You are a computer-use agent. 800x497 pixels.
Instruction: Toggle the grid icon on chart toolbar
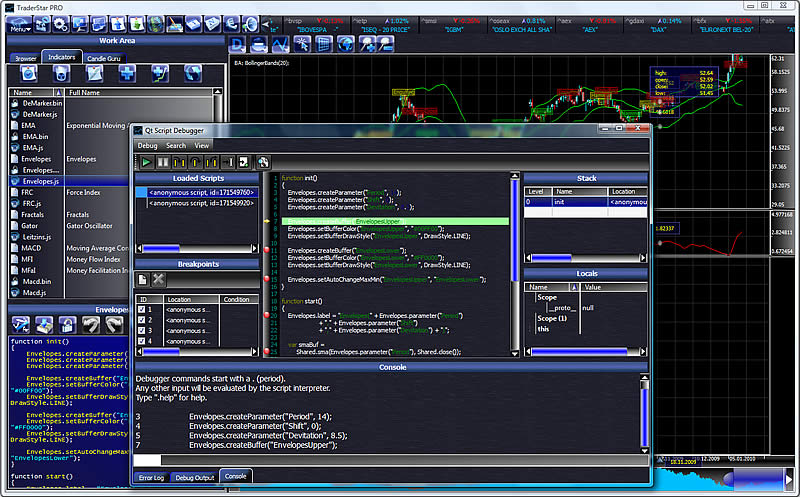click(323, 44)
